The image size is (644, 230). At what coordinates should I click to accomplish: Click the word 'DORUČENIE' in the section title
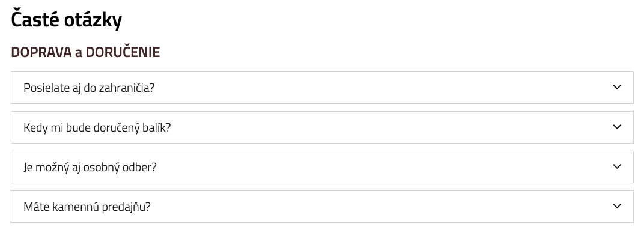(123, 52)
